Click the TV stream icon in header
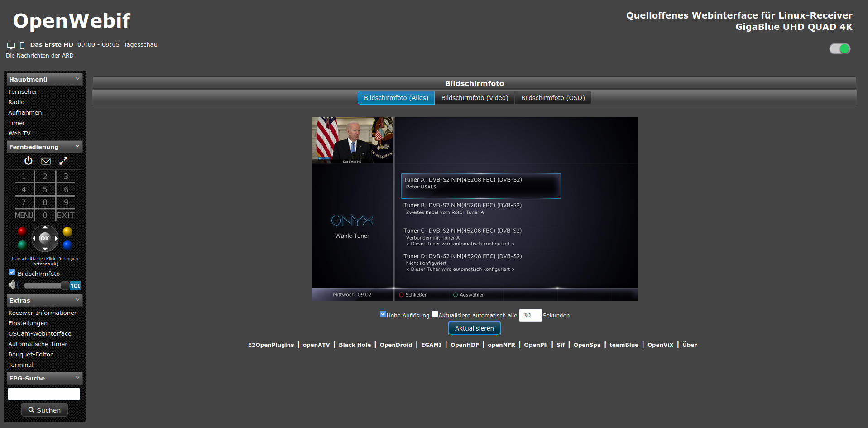Viewport: 868px width, 428px height. tap(11, 45)
